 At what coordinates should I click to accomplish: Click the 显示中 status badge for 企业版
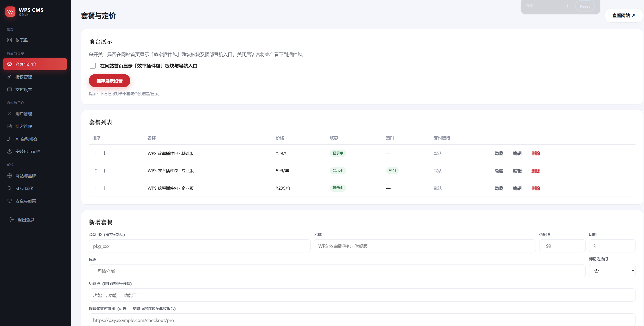(x=338, y=188)
